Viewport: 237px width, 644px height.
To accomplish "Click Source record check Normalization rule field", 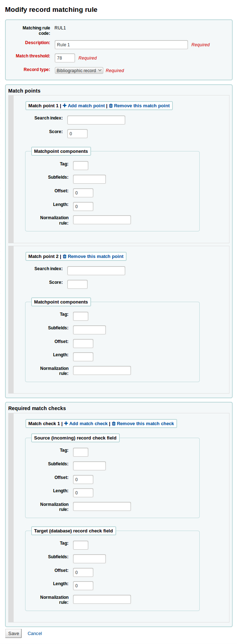I will 102,507.
